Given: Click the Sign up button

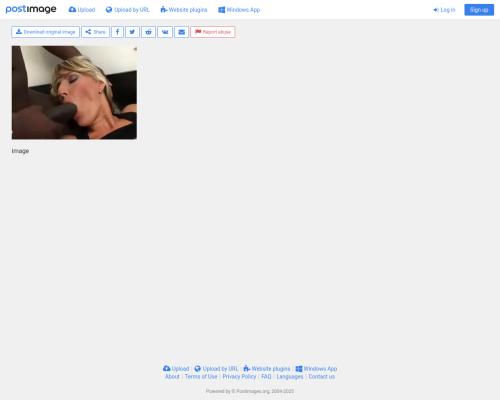Looking at the screenshot, I should click(479, 10).
